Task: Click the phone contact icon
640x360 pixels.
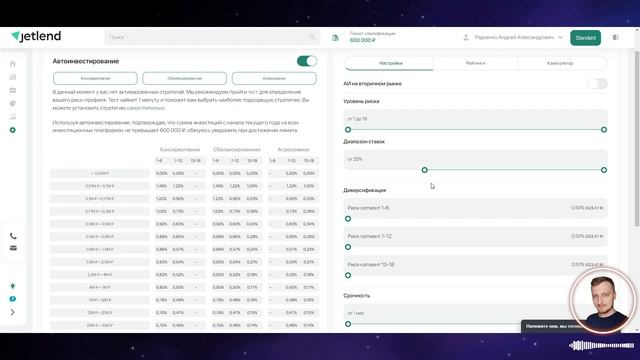Action: click(13, 236)
